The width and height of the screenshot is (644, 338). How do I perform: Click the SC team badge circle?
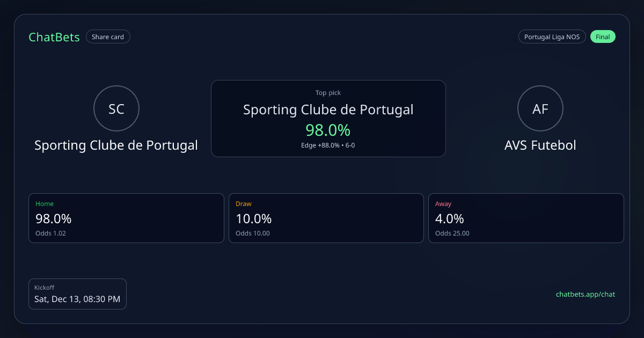116,109
